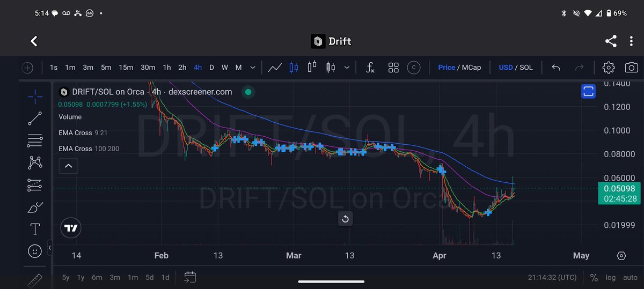Select the 2h timeframe
Viewport: 644px width, 289px height.
[x=182, y=68]
